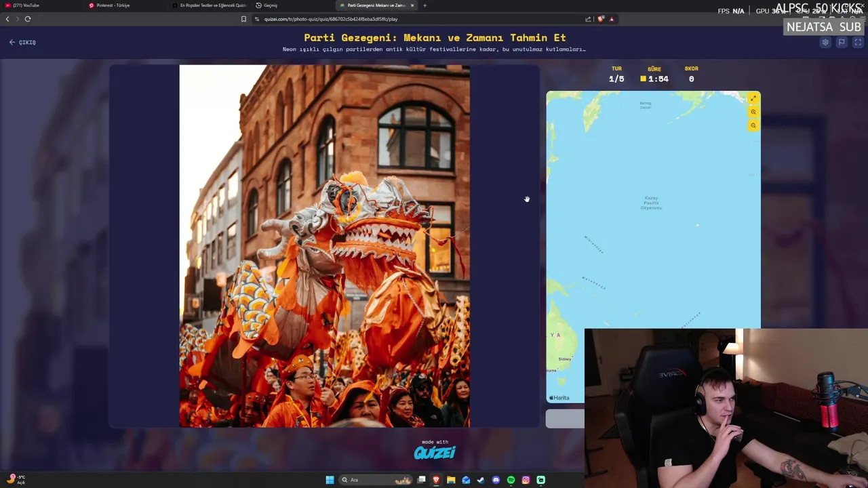868x488 pixels.
Task: Switch to the Pinterest - Türkiye tab
Action: [x=125, y=5]
